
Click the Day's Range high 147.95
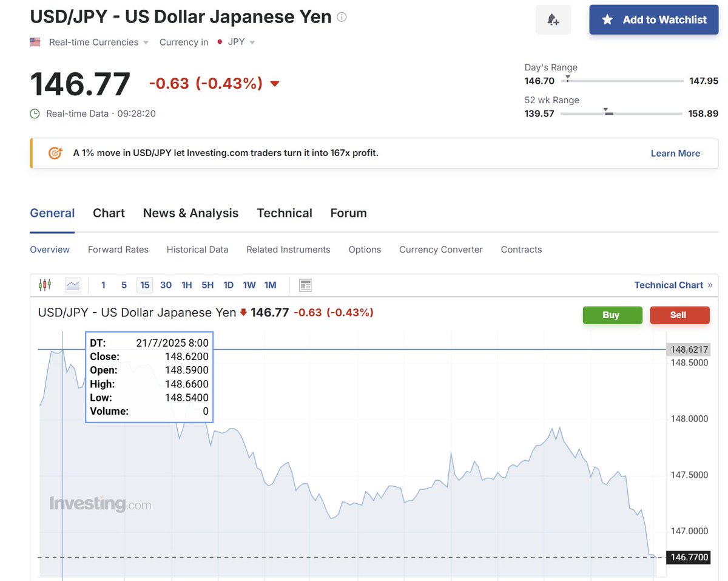click(704, 81)
